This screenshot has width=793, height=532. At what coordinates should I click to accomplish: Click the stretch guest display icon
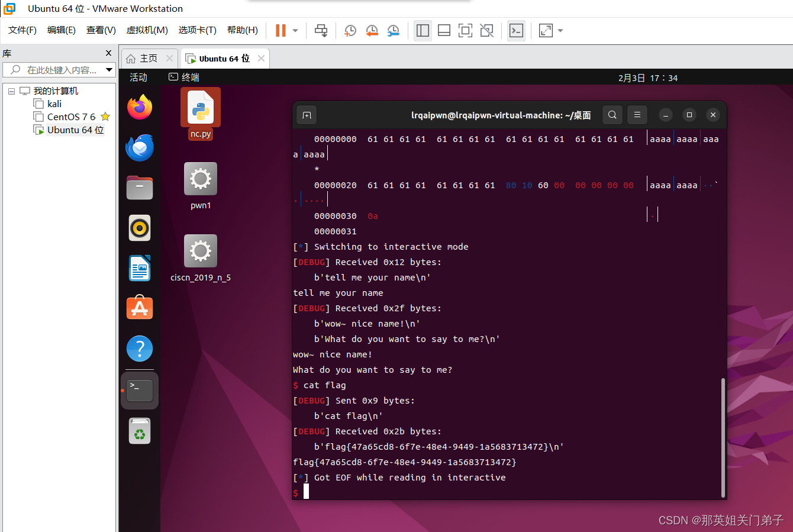point(546,30)
